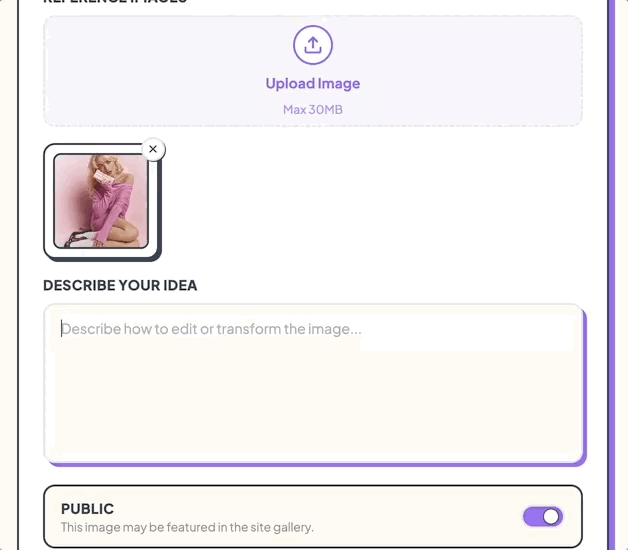Click the white knob on Public switch

point(551,516)
